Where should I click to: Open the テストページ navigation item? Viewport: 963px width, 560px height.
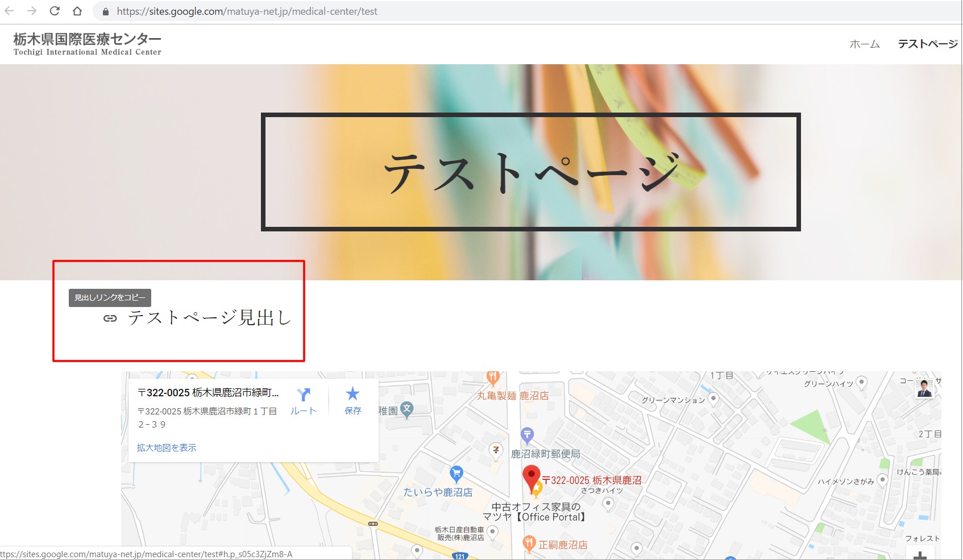tap(928, 44)
